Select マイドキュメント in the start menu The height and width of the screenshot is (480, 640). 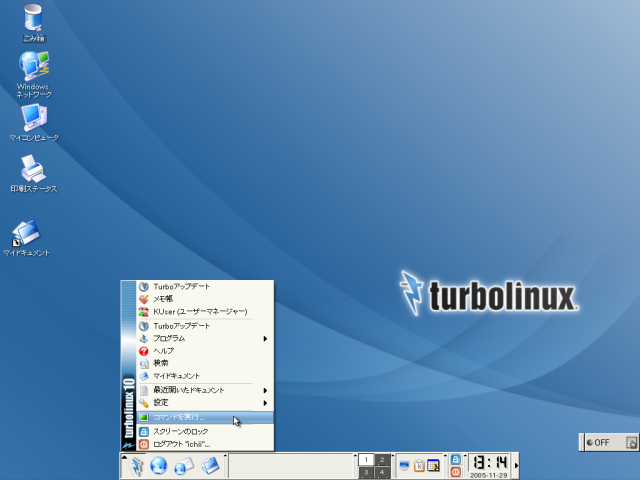click(x=205, y=376)
